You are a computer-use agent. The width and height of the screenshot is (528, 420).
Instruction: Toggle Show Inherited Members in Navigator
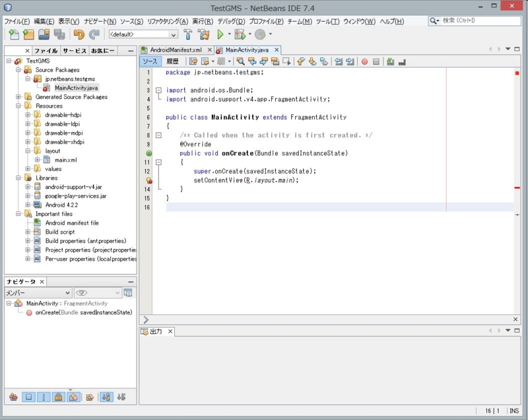click(x=13, y=397)
